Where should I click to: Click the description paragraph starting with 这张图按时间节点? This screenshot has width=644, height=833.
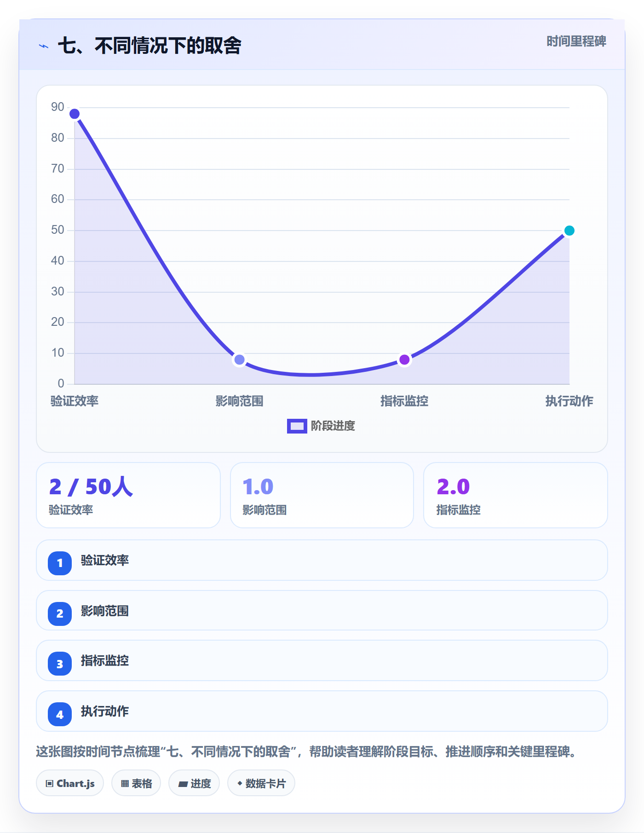[x=306, y=752]
